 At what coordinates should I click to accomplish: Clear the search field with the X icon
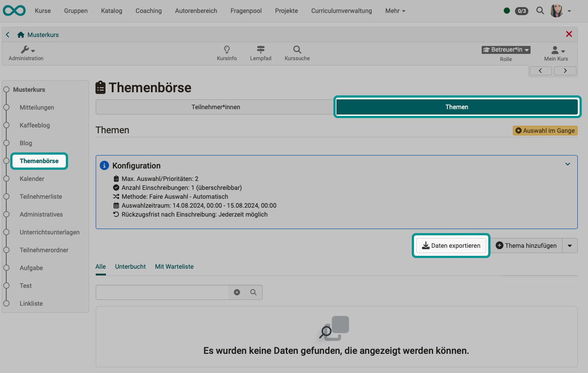click(237, 292)
